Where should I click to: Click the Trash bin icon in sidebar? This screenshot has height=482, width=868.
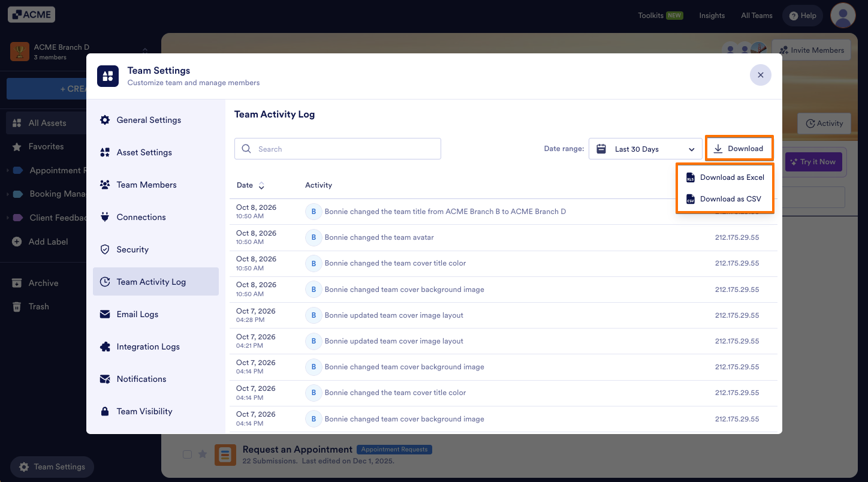tap(17, 306)
